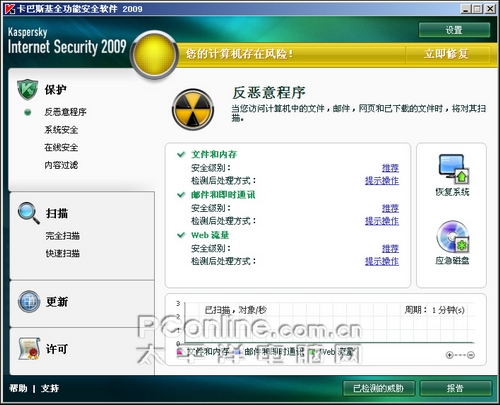This screenshot has height=405, width=500.
Task: Click the yellow radiation anti-malware icon
Action: pyautogui.click(x=193, y=109)
